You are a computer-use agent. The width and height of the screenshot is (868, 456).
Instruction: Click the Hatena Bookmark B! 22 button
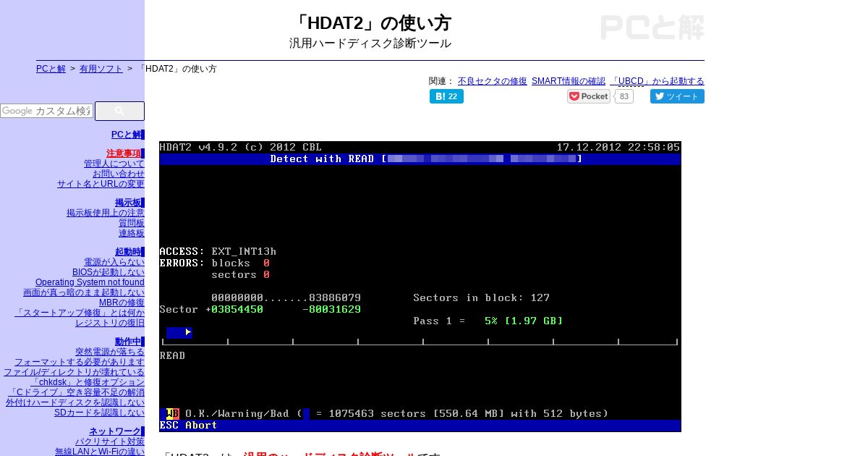(446, 96)
